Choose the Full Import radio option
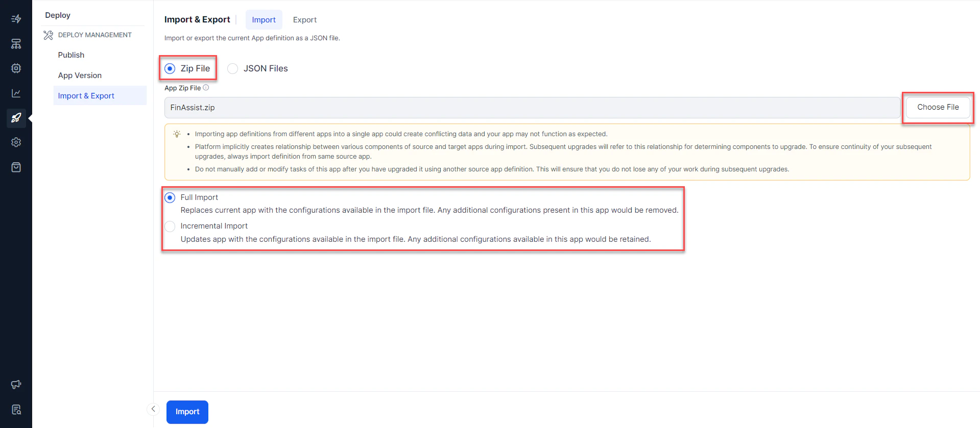 (170, 197)
